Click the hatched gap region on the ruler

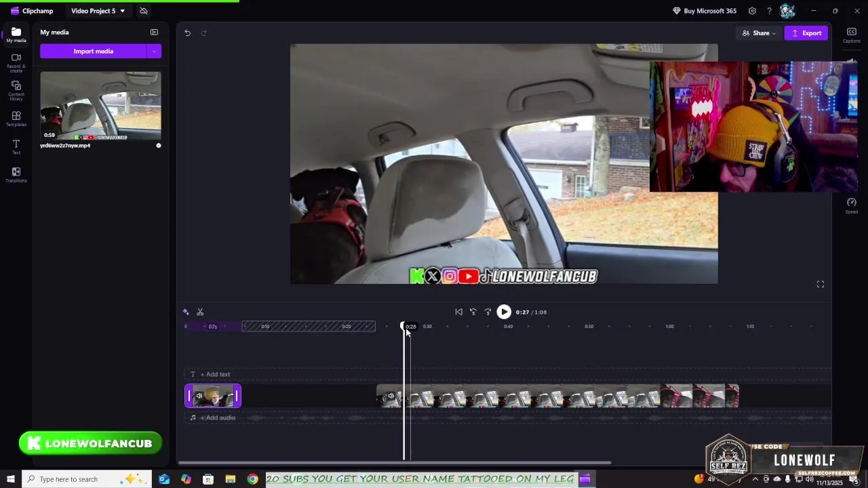[x=309, y=327]
